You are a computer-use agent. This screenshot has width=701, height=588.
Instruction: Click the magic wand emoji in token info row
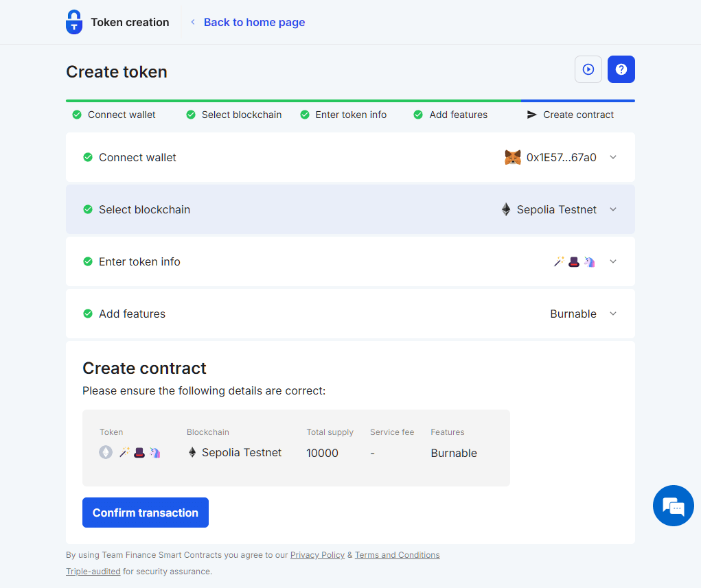click(x=558, y=261)
